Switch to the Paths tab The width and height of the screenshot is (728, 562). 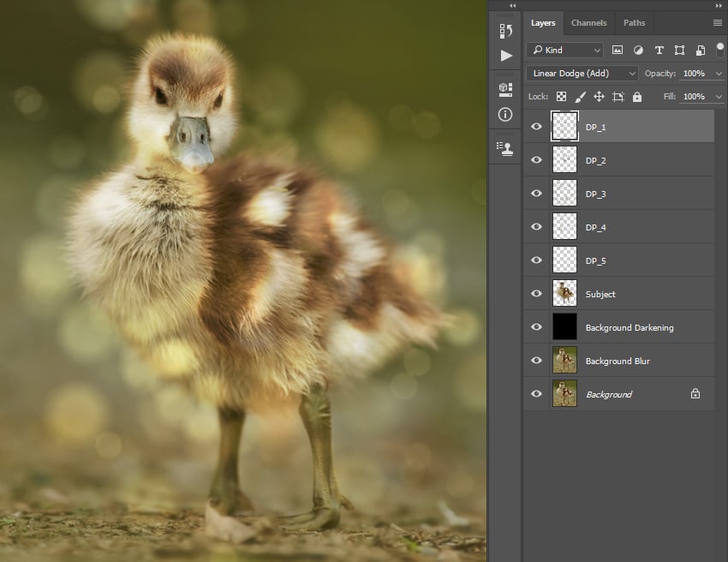(x=634, y=22)
